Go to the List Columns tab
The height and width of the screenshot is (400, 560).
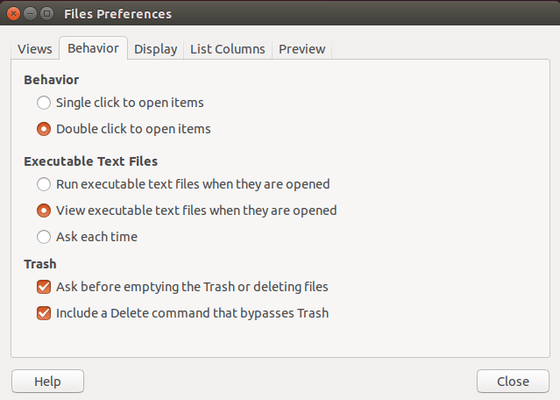pos(228,49)
